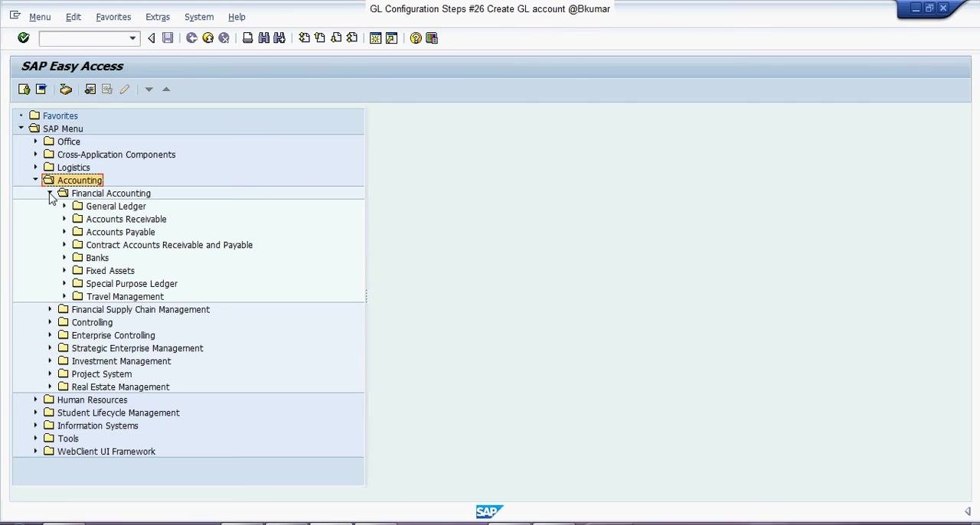Collapse the Financial Accounting node arrow
Screen dimensions: 980x525
50,193
